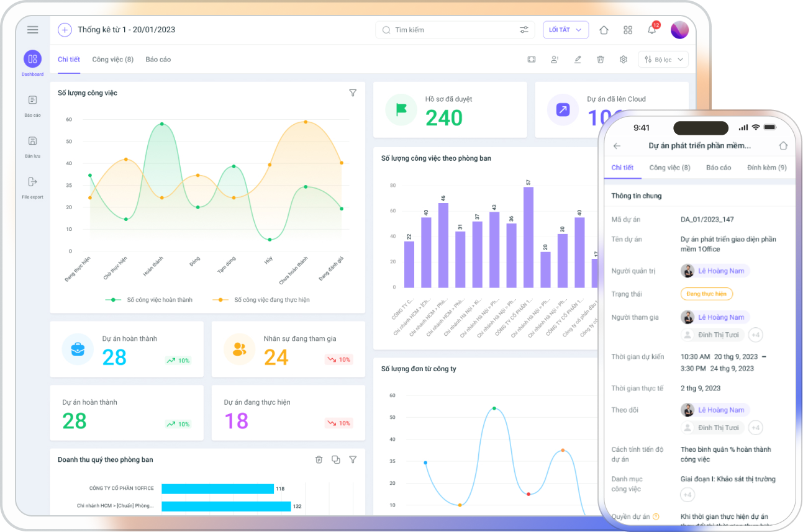Open the dashboard settings gear
803x532 pixels.
(624, 60)
